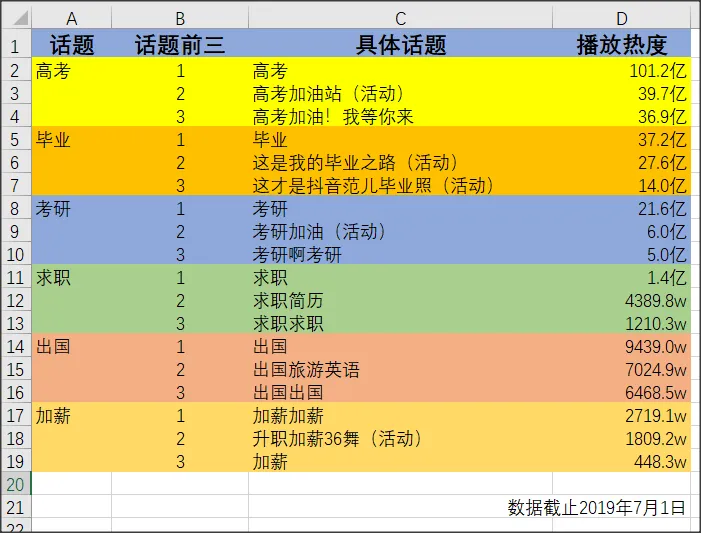
Task: Click value 5.0亿
Action: (x=666, y=254)
